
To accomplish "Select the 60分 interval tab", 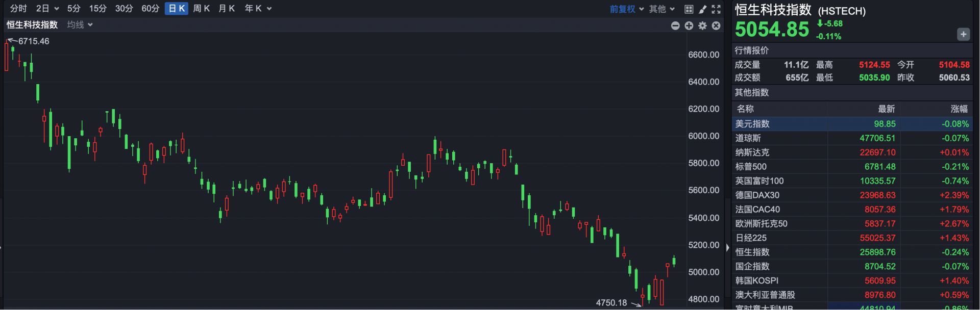I will coord(150,9).
